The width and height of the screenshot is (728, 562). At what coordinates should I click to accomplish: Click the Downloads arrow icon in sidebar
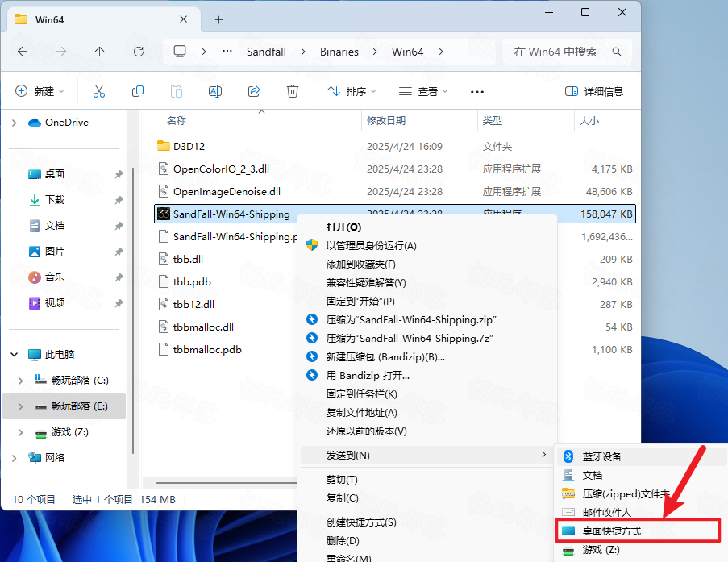[x=35, y=200]
